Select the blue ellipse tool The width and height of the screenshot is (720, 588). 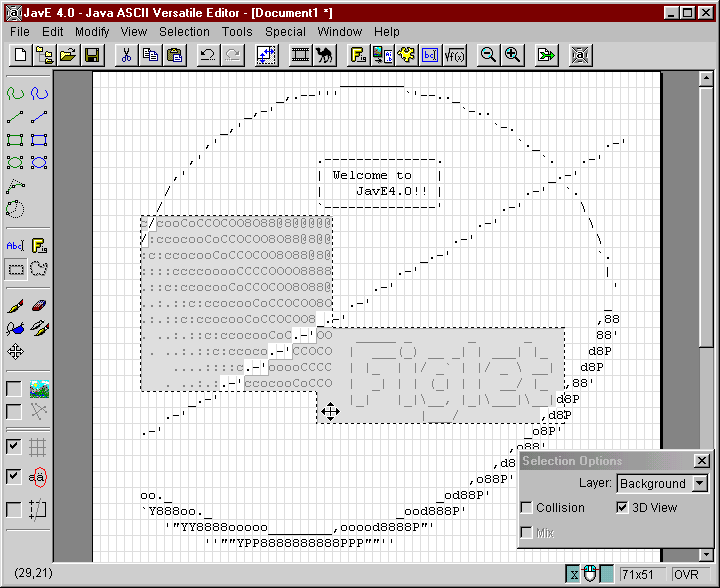point(39,162)
